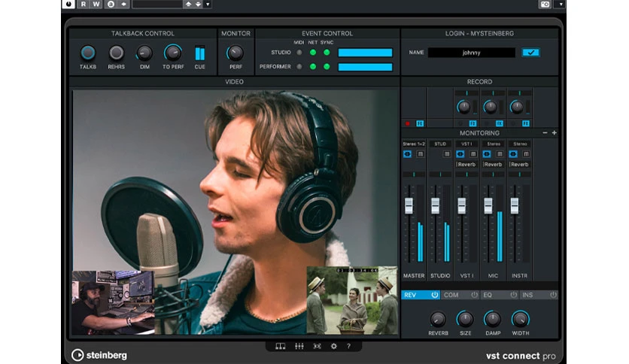
Task: Enable Read automation with the R button
Action: (x=83, y=4)
